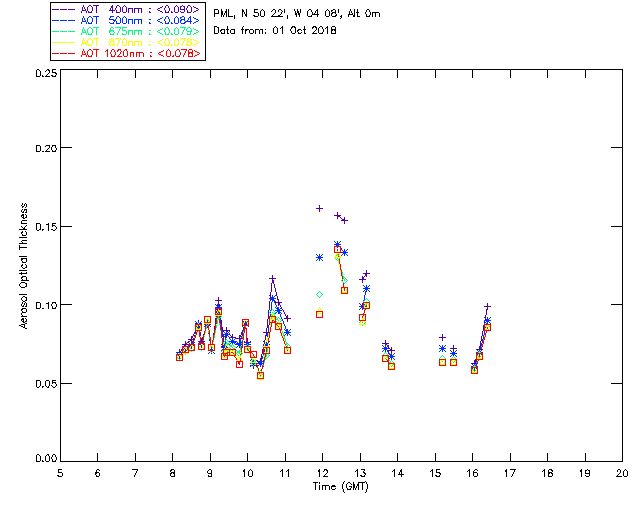Click the x-axis tick label 9

[x=210, y=473]
